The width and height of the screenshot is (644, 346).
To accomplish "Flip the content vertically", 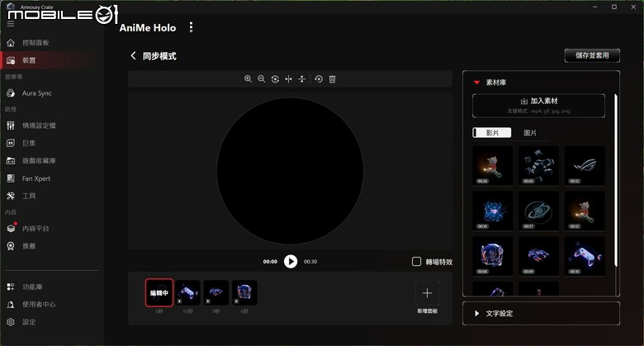I will 302,79.
